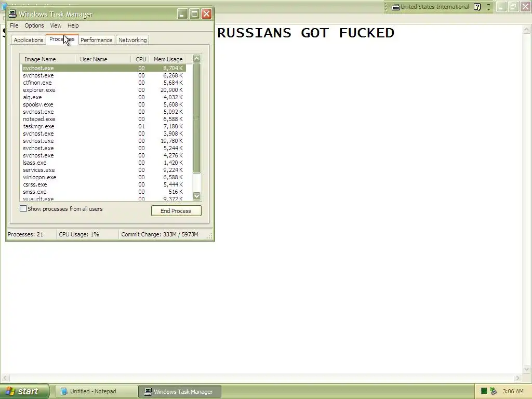Click the End Process button
The image size is (532, 399).
click(176, 211)
